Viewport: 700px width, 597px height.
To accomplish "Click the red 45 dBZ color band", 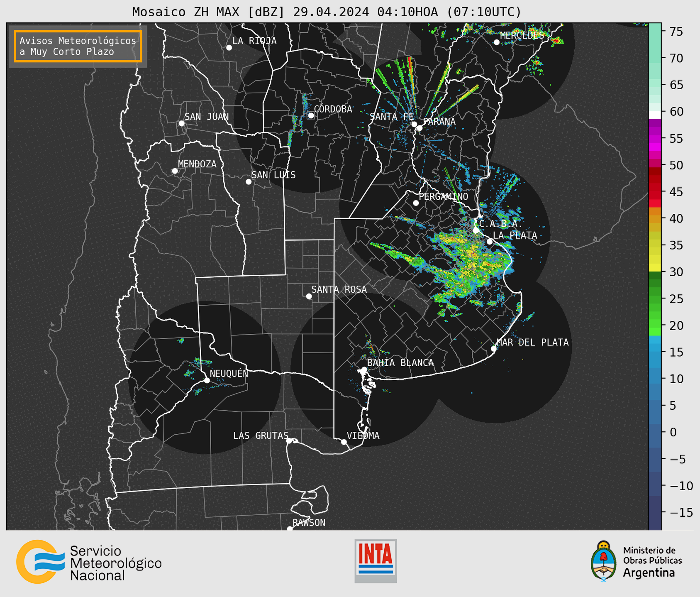I will pos(655,195).
